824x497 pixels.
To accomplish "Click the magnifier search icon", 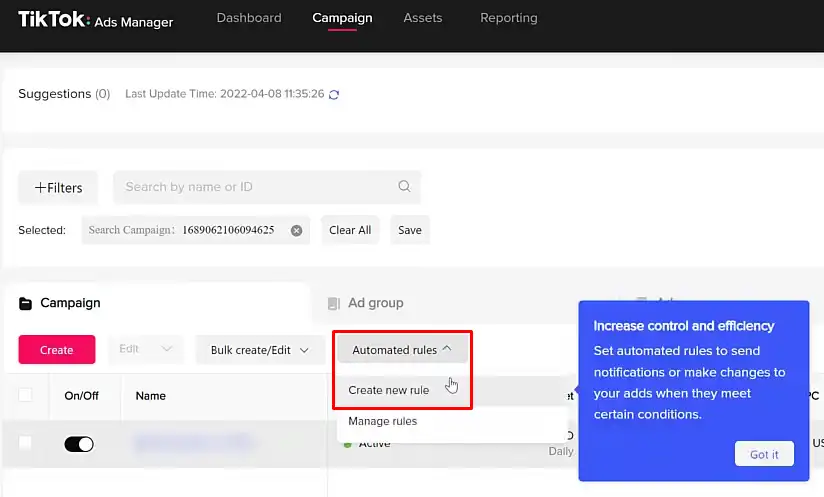I will click(404, 186).
